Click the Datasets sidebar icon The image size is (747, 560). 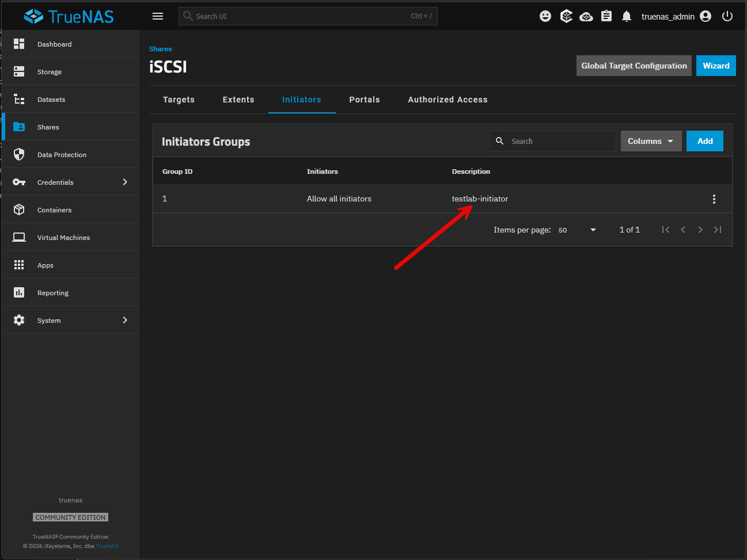(x=19, y=99)
